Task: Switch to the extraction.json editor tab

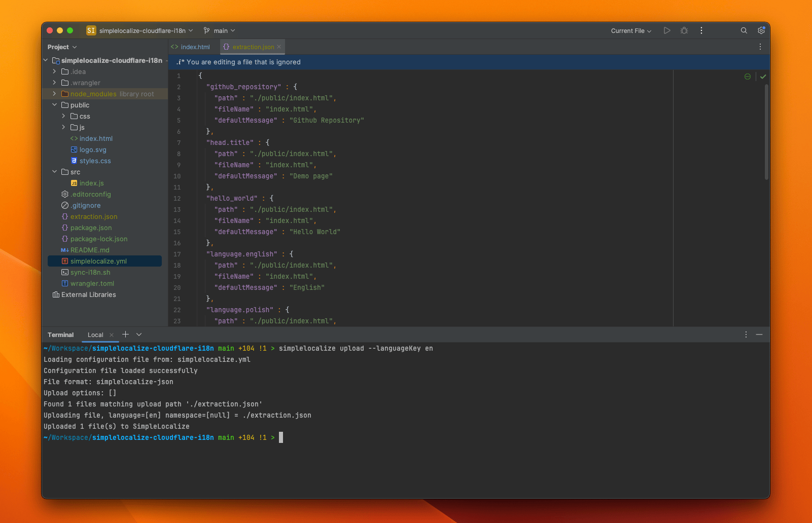Action: [x=252, y=47]
